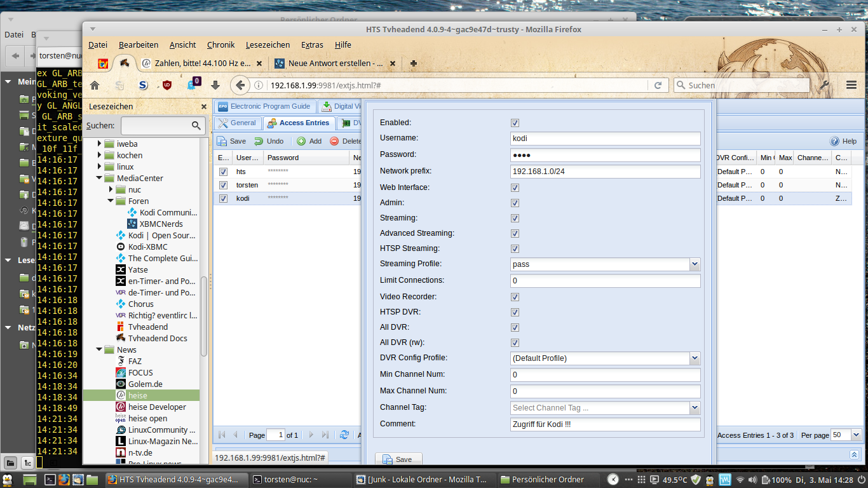Go to first page of grid

[222, 435]
